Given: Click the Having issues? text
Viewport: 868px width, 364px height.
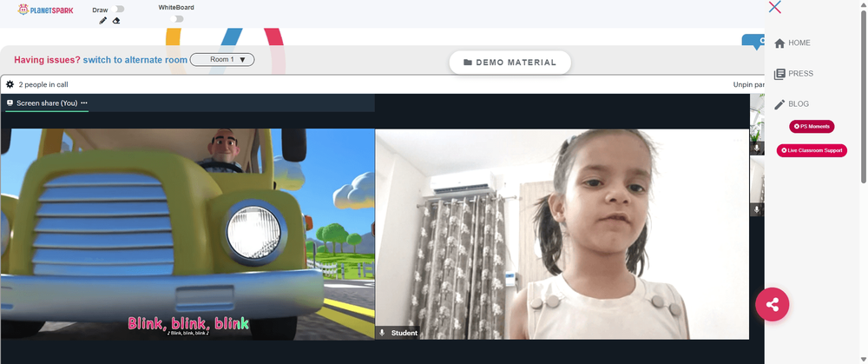Looking at the screenshot, I should 47,60.
